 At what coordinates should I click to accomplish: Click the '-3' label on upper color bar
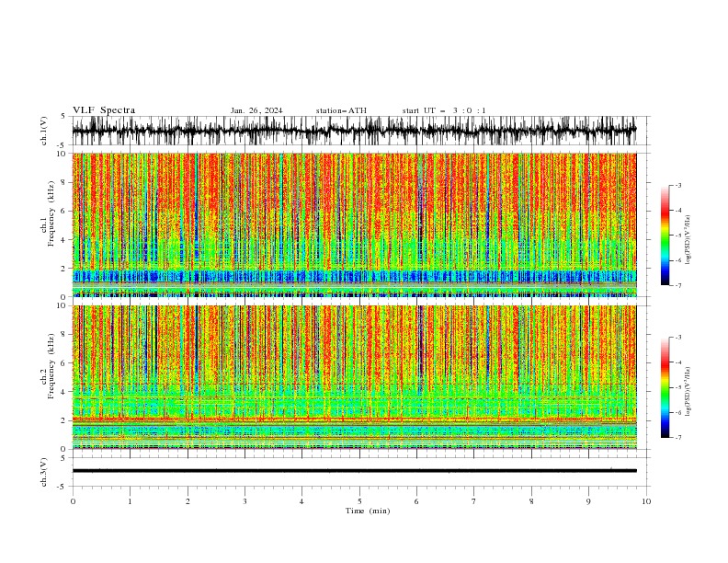(x=678, y=185)
